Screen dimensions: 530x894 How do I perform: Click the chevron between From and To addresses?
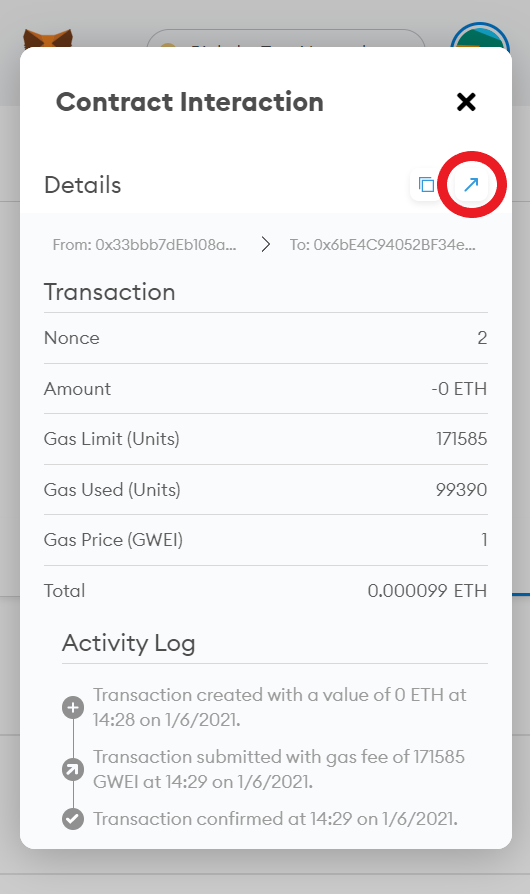265,245
